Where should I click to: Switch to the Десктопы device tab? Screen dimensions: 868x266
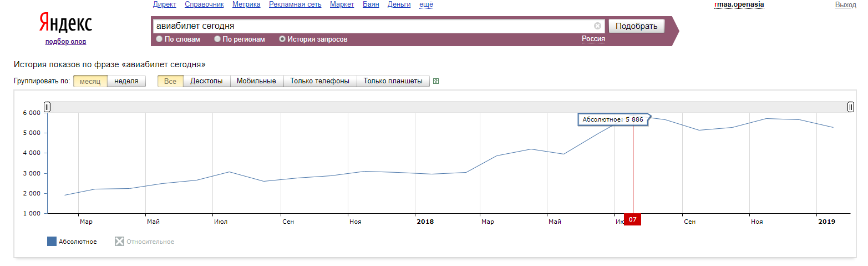pyautogui.click(x=206, y=81)
